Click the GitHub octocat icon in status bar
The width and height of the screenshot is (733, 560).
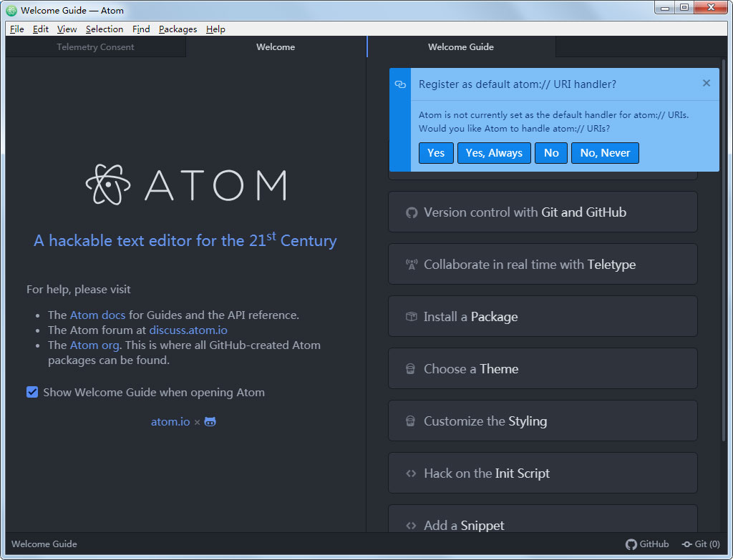click(x=631, y=544)
